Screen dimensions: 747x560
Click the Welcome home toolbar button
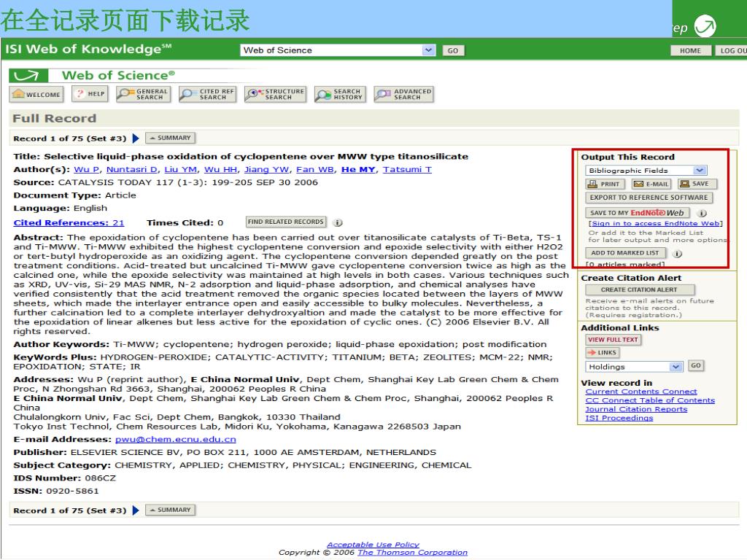pyautogui.click(x=36, y=94)
